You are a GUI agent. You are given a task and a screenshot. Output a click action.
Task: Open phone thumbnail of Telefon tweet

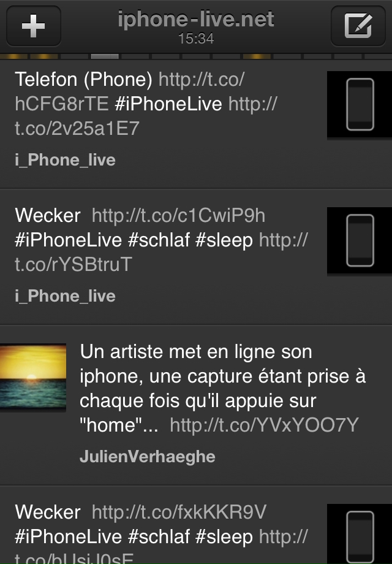point(360,104)
